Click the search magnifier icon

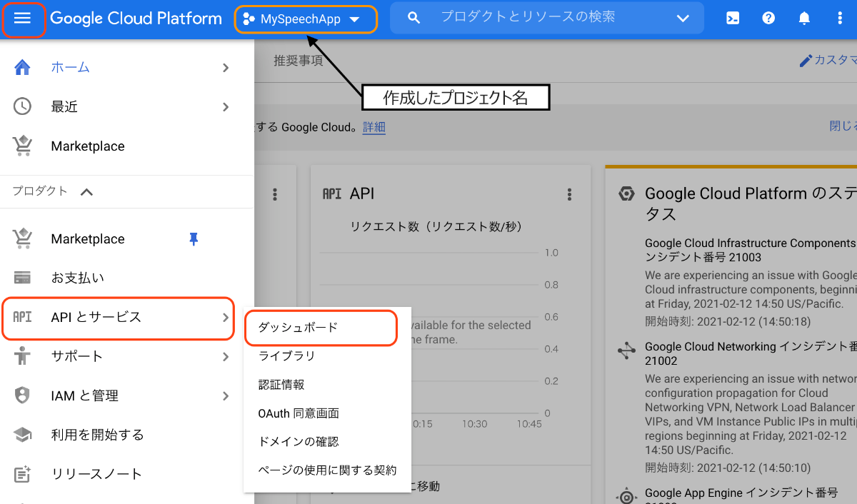coord(414,18)
